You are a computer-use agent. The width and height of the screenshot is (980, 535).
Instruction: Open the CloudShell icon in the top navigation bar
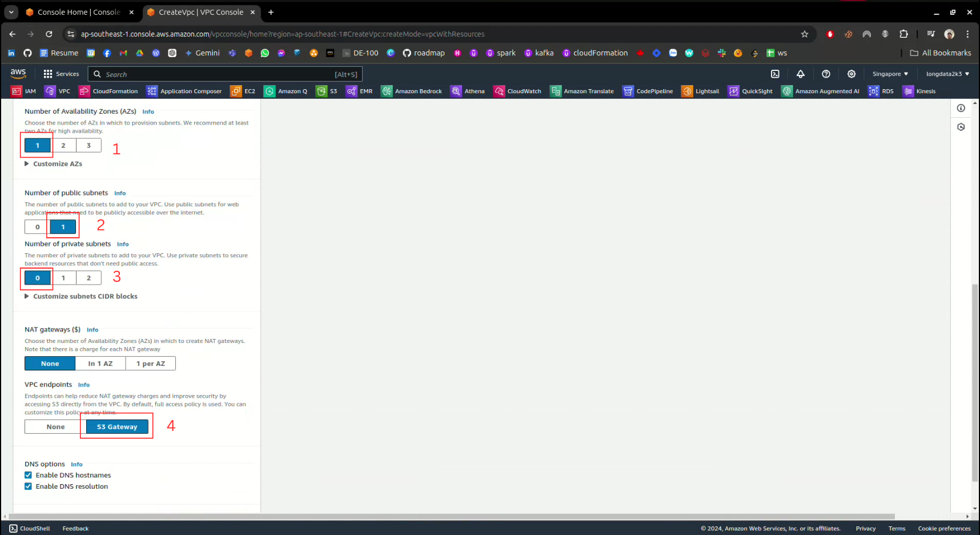point(775,74)
